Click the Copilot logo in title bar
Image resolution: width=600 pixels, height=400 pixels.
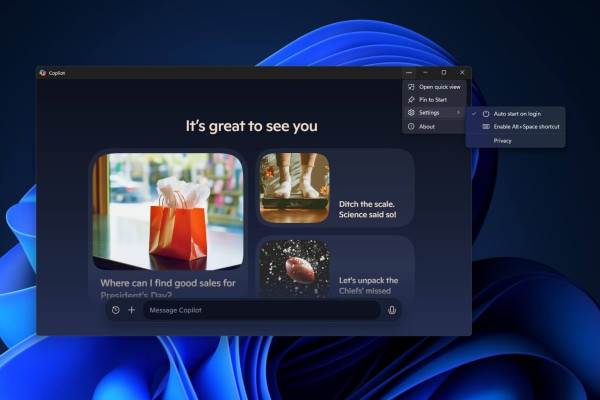pyautogui.click(x=42, y=73)
